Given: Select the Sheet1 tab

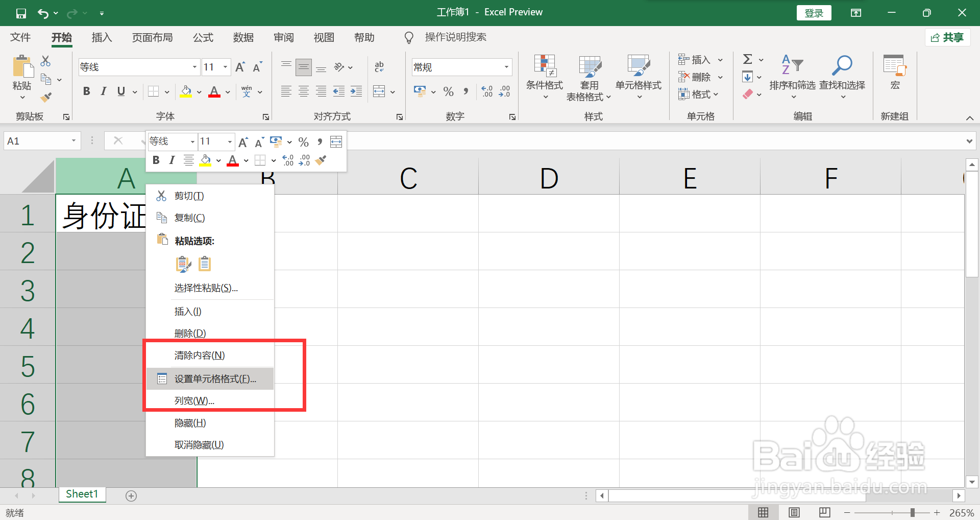Looking at the screenshot, I should point(82,494).
